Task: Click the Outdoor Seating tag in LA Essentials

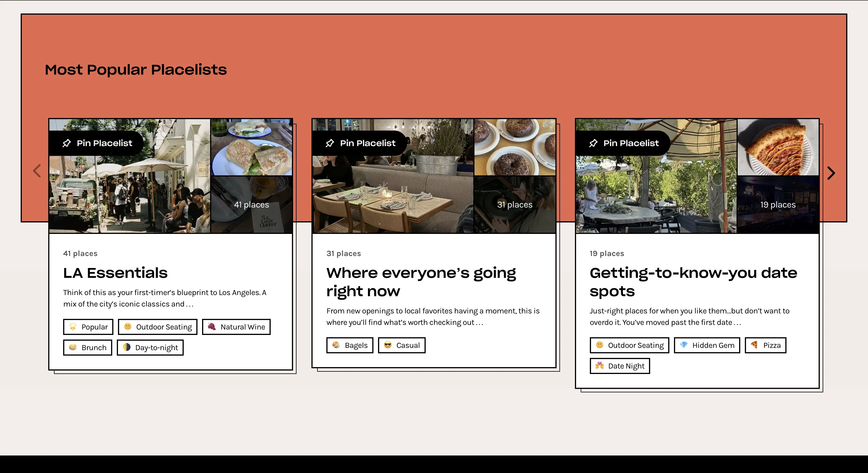Action: coord(158,327)
